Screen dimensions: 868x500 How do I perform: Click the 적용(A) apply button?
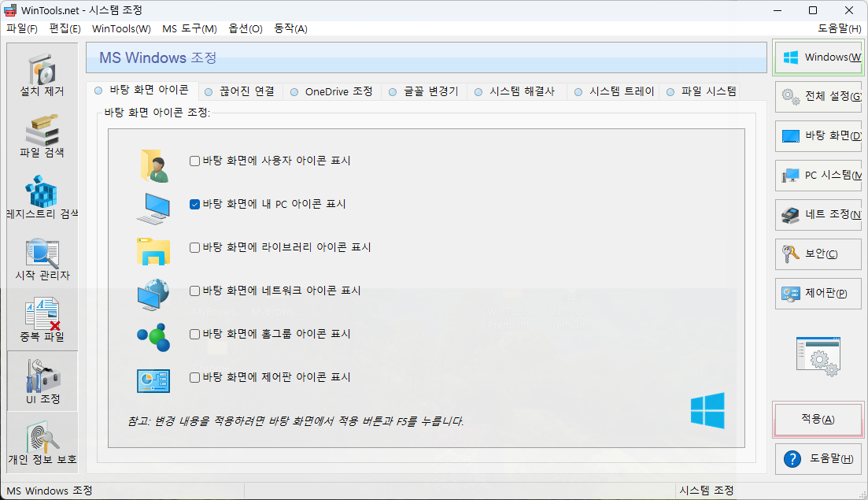pyautogui.click(x=818, y=420)
